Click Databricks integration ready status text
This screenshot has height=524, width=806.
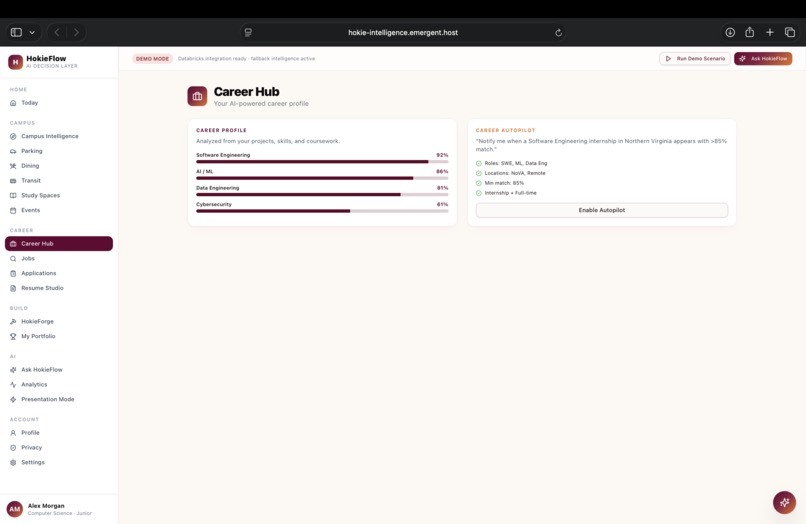(247, 59)
